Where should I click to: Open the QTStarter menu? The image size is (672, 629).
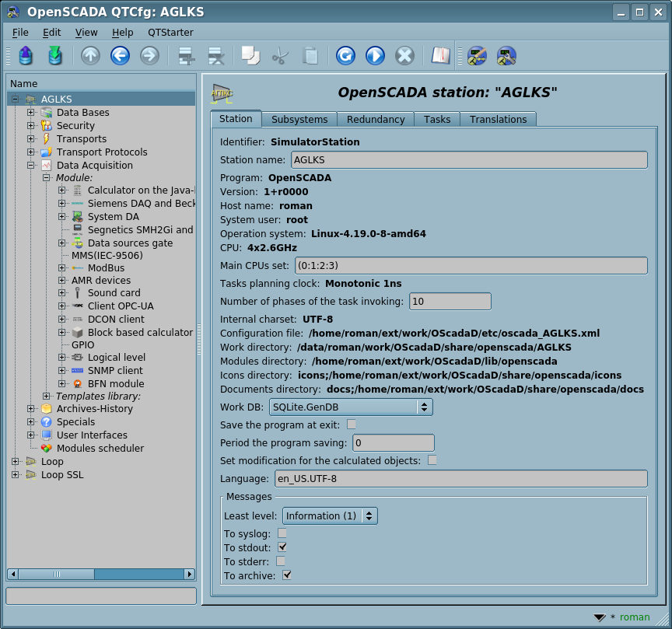[x=170, y=33]
